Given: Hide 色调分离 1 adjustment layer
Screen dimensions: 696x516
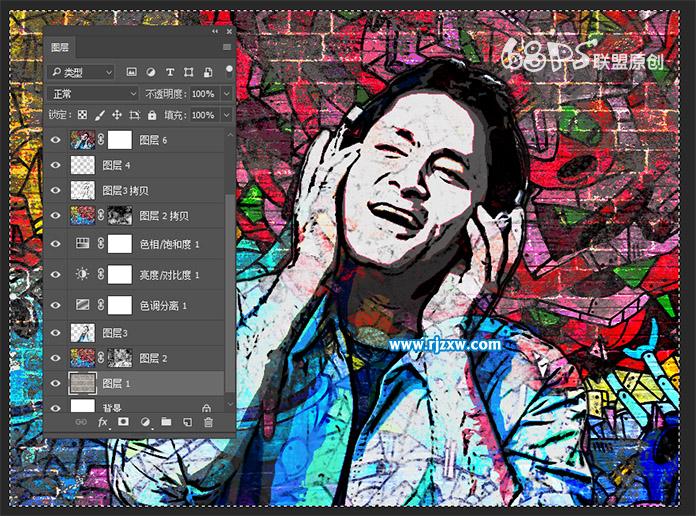Looking at the screenshot, I should click(x=55, y=305).
